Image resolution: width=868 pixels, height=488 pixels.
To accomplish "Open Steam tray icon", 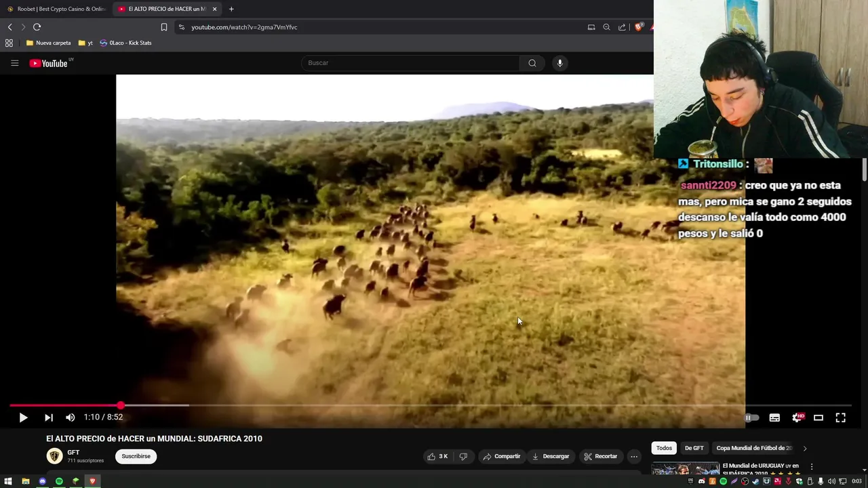I will pos(755,481).
